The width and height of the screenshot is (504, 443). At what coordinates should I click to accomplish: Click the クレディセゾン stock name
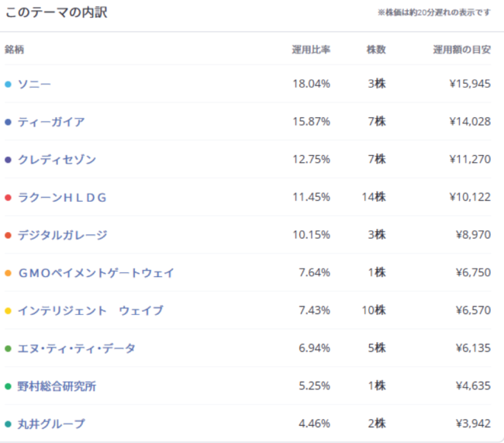57,160
